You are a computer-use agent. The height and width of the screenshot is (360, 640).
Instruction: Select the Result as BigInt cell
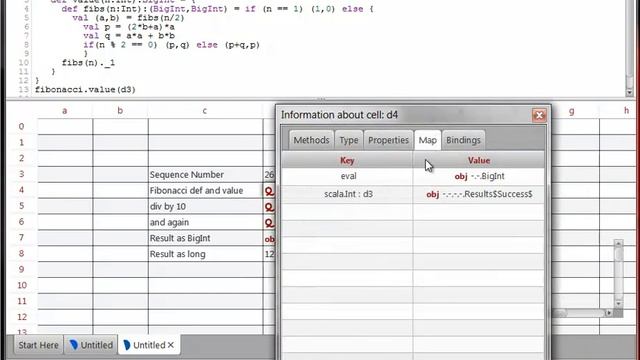click(x=205, y=238)
